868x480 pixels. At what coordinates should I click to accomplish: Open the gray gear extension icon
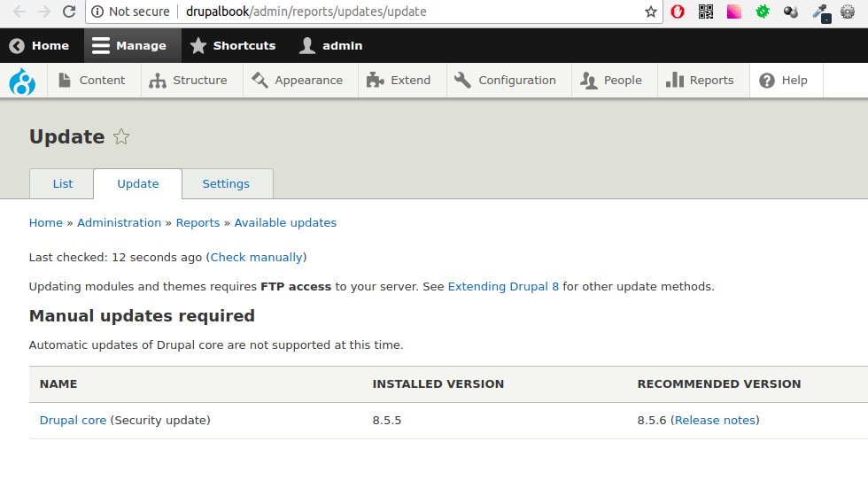tap(848, 12)
